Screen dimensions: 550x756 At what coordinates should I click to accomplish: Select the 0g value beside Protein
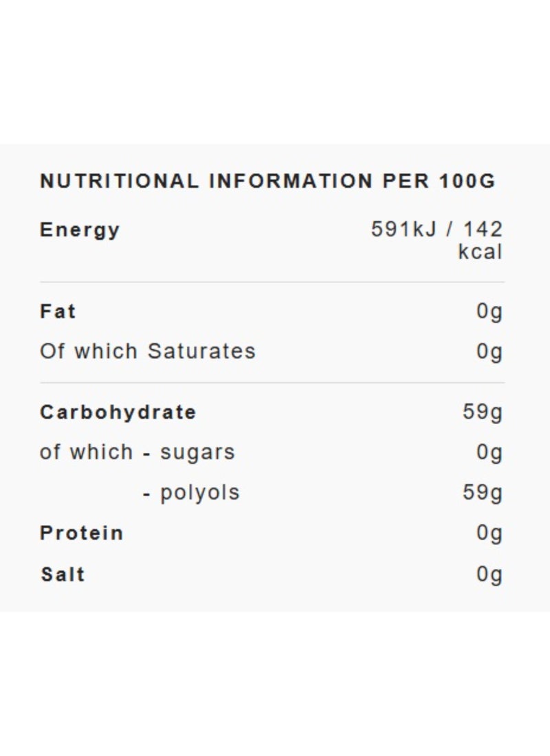point(489,533)
